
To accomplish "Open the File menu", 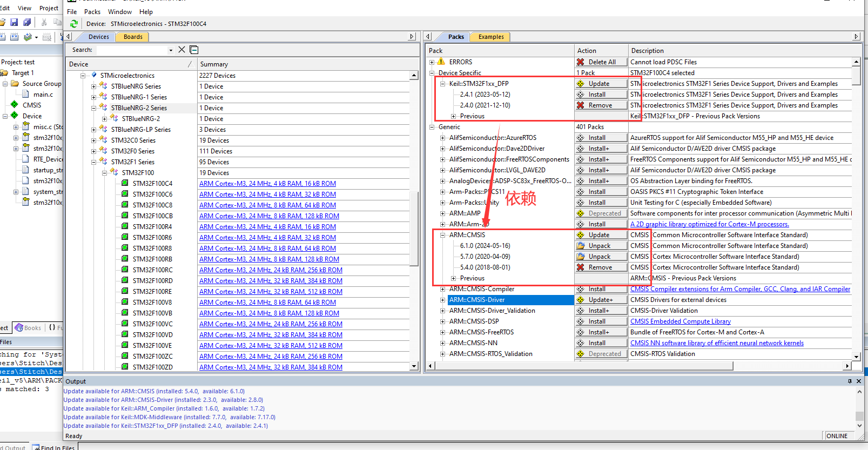I will point(72,11).
